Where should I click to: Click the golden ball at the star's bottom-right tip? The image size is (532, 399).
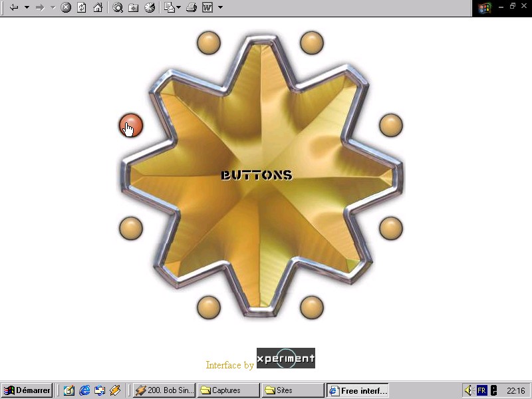[x=312, y=307]
